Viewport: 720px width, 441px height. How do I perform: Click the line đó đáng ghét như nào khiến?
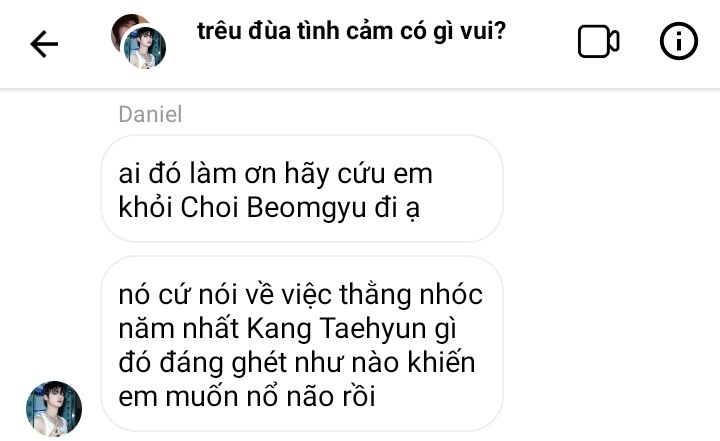[297, 362]
